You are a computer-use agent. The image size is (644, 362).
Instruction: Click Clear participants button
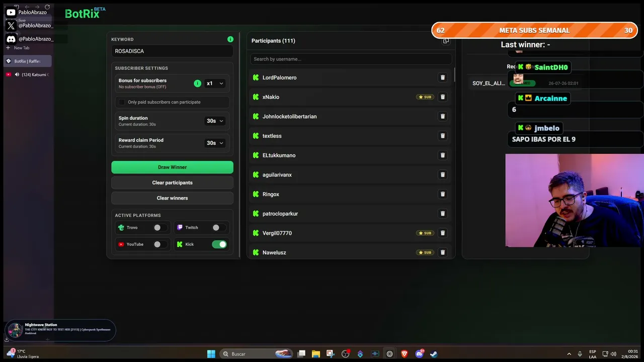(x=172, y=183)
